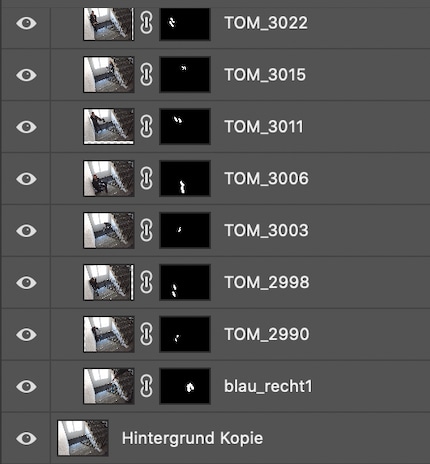Viewport: 430px width, 464px height.
Task: Toggle the eye icon for TOM_3006
Action: pos(26,179)
